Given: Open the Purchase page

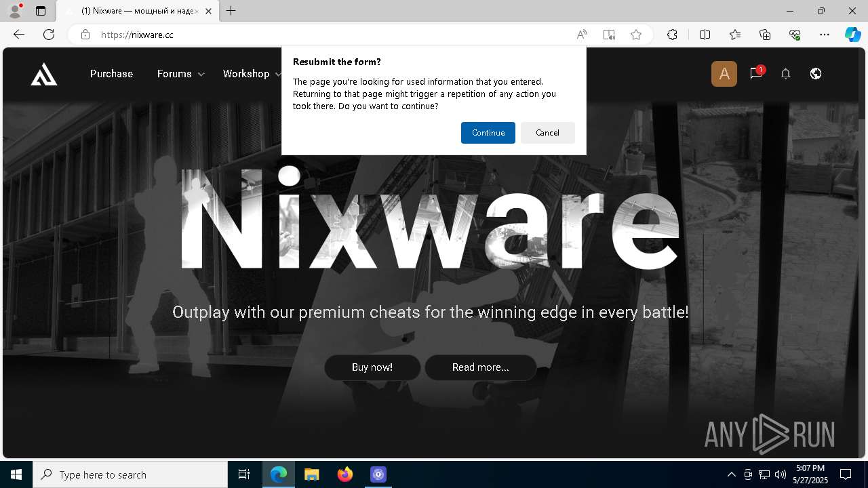Looking at the screenshot, I should point(111,74).
